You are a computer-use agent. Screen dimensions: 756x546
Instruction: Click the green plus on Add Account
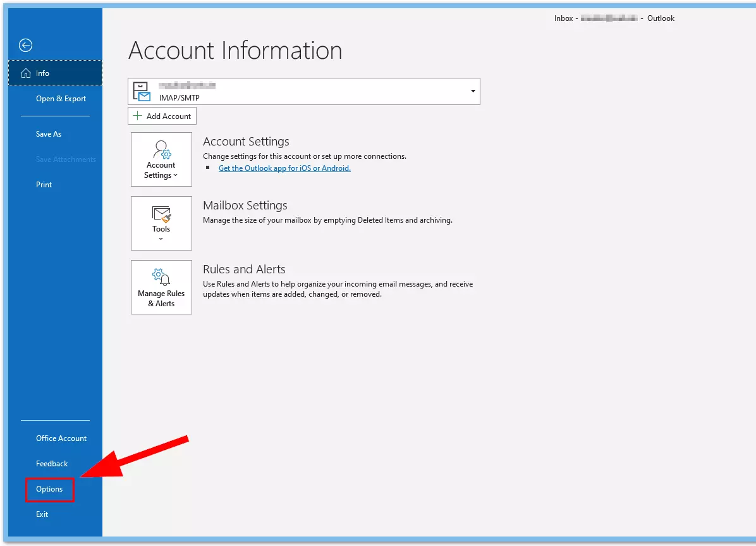pyautogui.click(x=138, y=115)
